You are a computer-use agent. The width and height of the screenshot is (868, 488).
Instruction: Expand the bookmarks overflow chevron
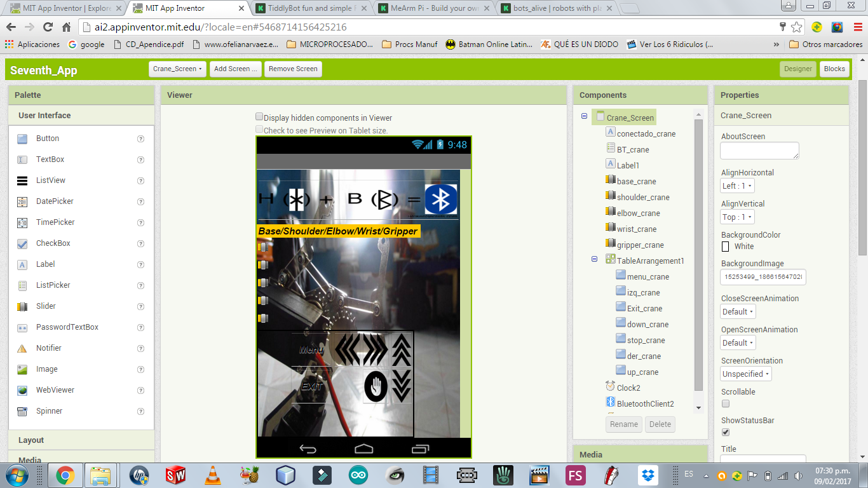point(776,44)
